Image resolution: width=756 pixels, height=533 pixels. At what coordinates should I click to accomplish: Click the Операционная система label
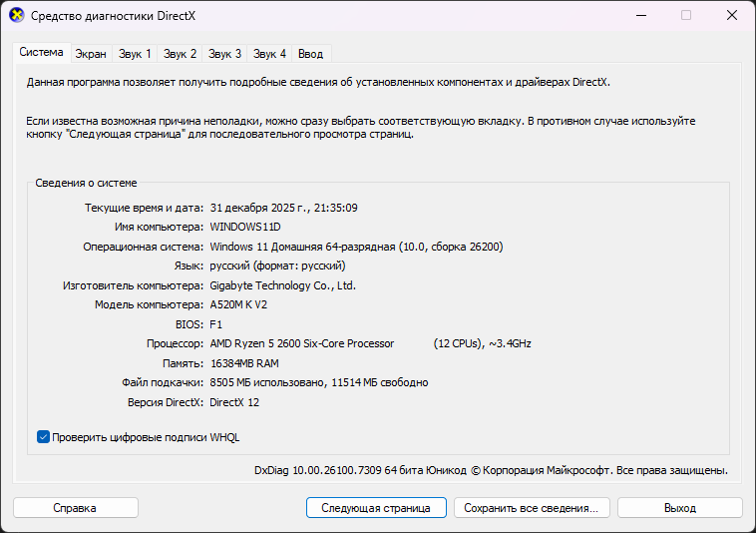point(144,247)
